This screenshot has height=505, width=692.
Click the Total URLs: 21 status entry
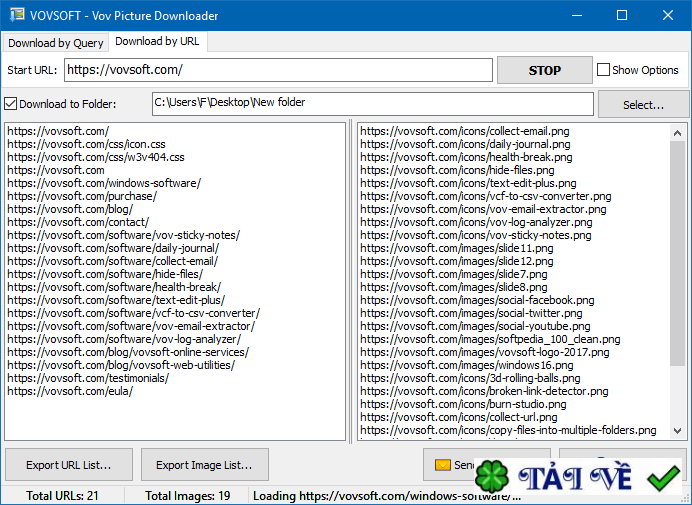coord(62,496)
